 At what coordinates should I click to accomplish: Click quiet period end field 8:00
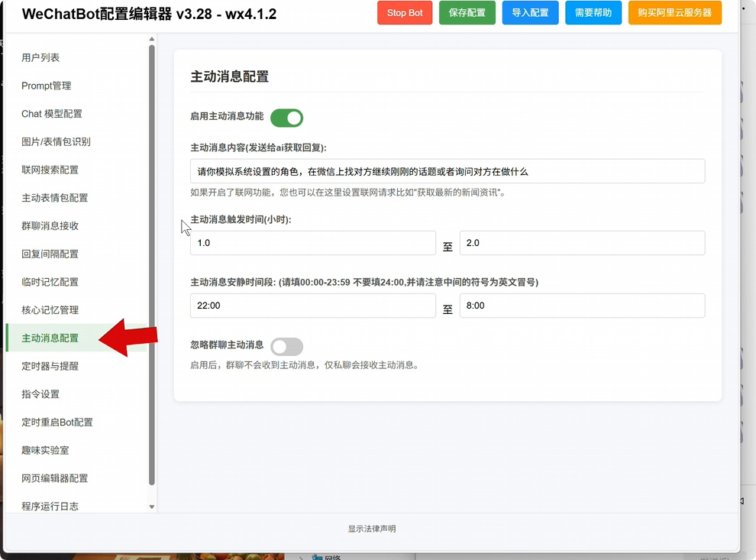coord(582,306)
